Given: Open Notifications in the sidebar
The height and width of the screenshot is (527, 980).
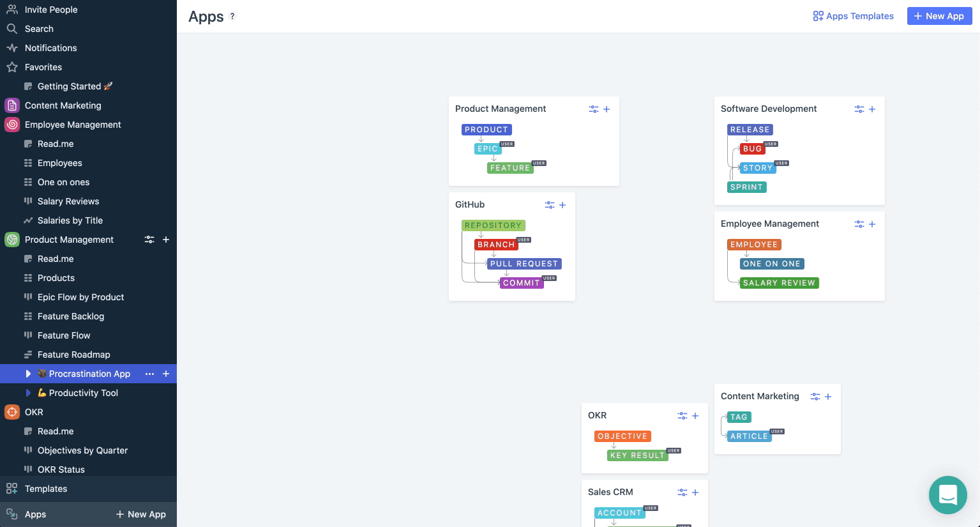Looking at the screenshot, I should (50, 48).
